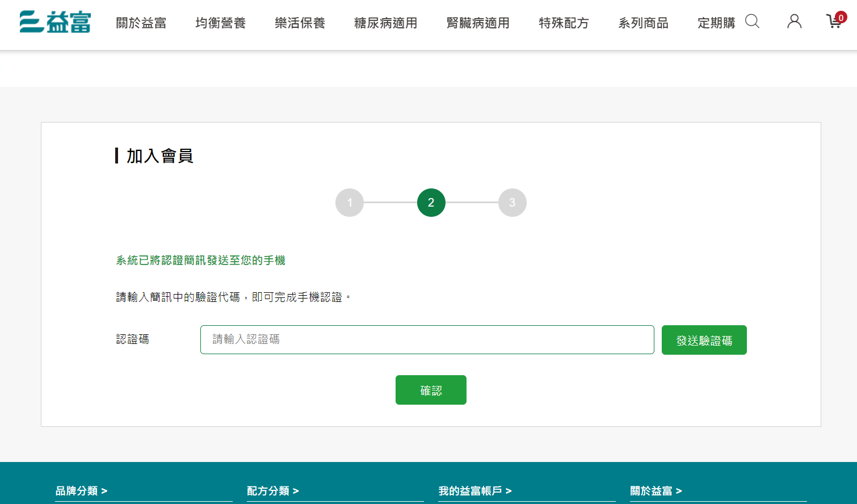Click the 發送驗證碼 button
Screen dimensions: 857x504
704,339
